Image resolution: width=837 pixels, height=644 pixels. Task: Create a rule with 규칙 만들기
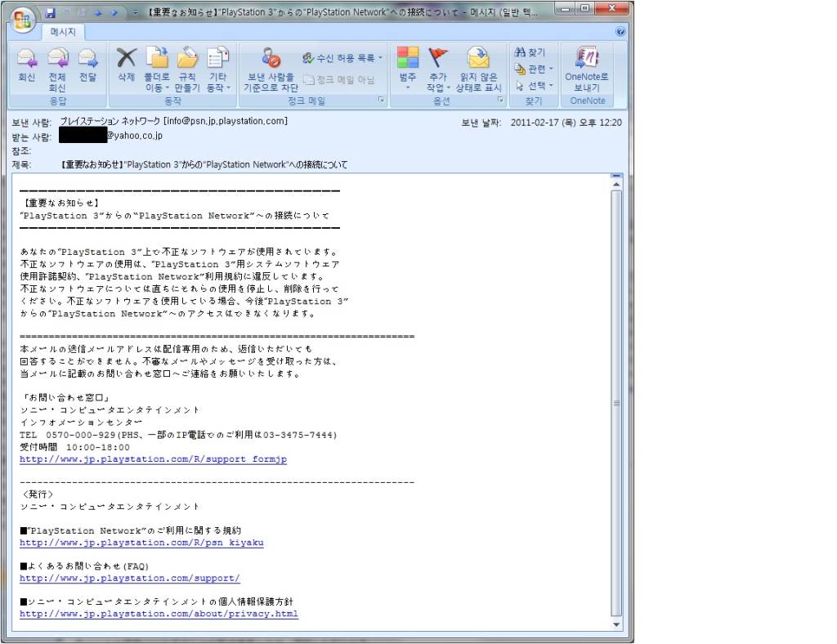(x=187, y=69)
